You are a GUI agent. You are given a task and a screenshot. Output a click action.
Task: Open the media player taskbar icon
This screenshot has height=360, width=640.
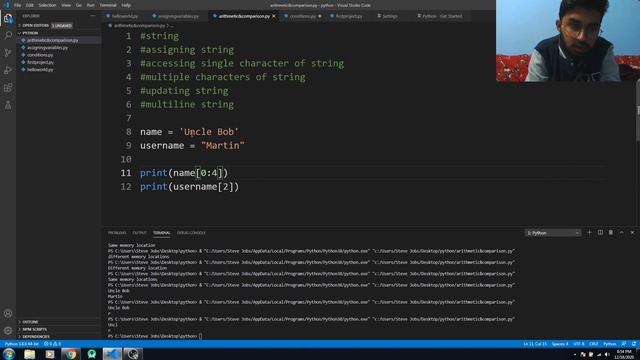point(50,354)
